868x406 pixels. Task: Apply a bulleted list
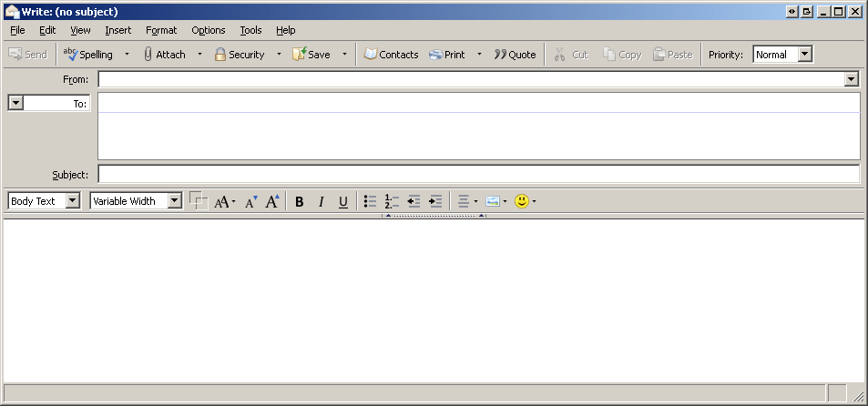pyautogui.click(x=370, y=201)
